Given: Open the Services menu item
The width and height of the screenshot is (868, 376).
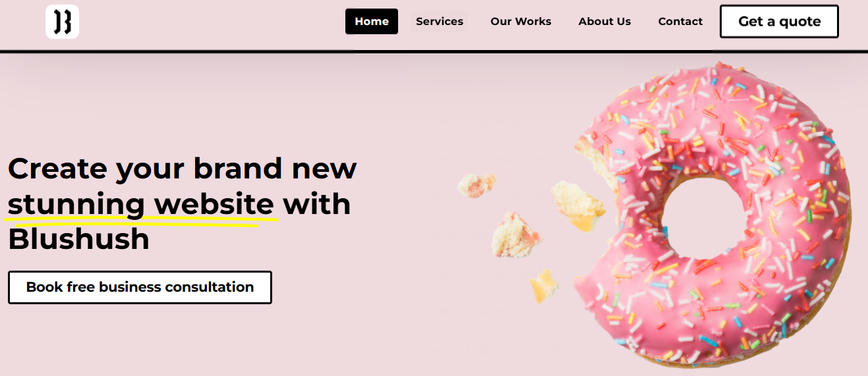Looking at the screenshot, I should [x=440, y=22].
